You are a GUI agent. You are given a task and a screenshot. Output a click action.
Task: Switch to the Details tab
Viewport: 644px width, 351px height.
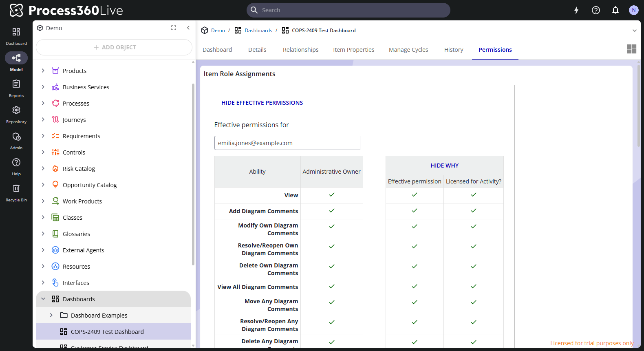(257, 50)
